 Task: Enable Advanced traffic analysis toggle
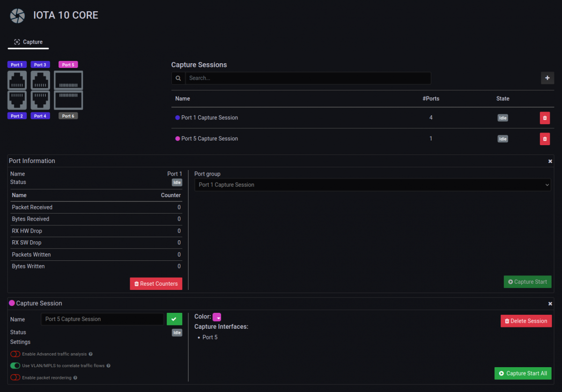[x=15, y=354]
